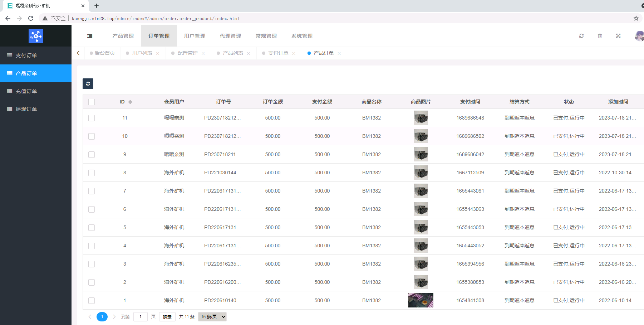Image resolution: width=644 pixels, height=325 pixels.
Task: Click the page number input field
Action: [x=141, y=317]
